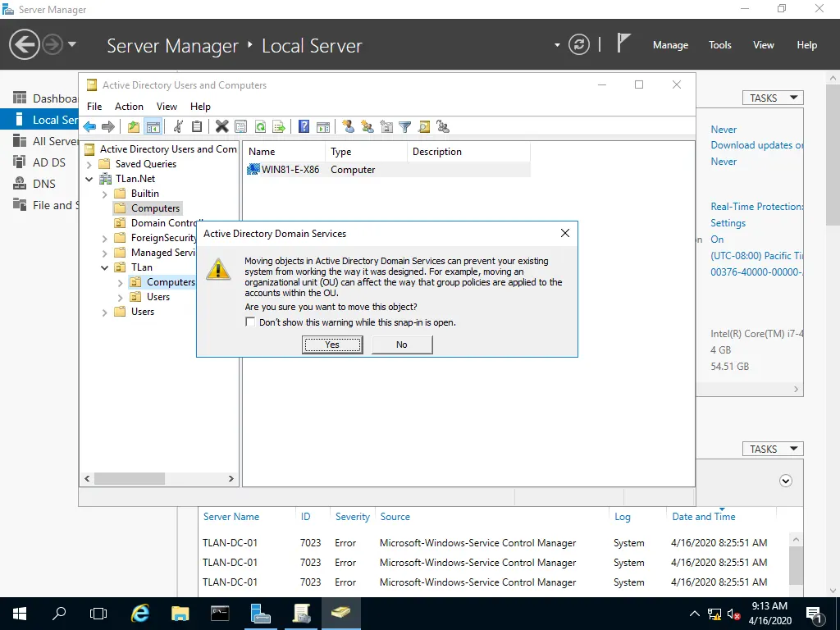
Task: Click the blue Help question mark icon
Action: [x=304, y=127]
